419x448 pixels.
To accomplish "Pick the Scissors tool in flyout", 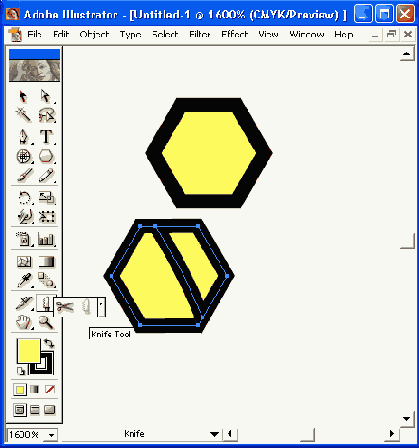I will point(65,306).
